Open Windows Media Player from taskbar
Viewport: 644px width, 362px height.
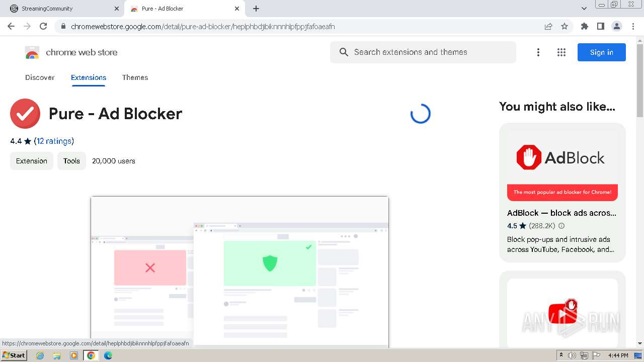74,355
